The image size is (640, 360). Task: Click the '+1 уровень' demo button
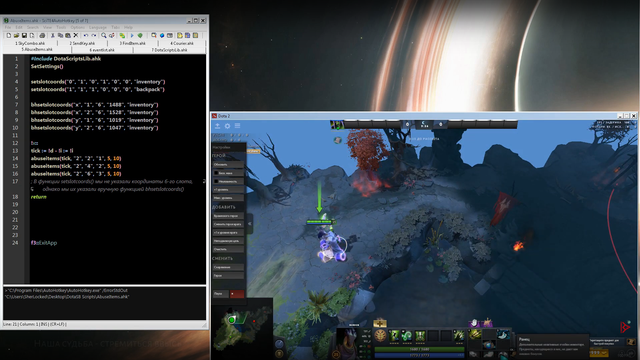pyautogui.click(x=228, y=190)
